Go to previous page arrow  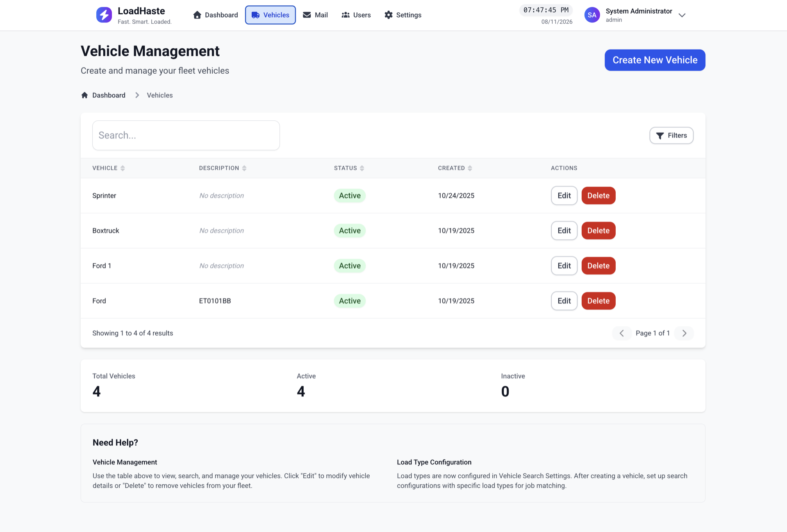coord(622,333)
